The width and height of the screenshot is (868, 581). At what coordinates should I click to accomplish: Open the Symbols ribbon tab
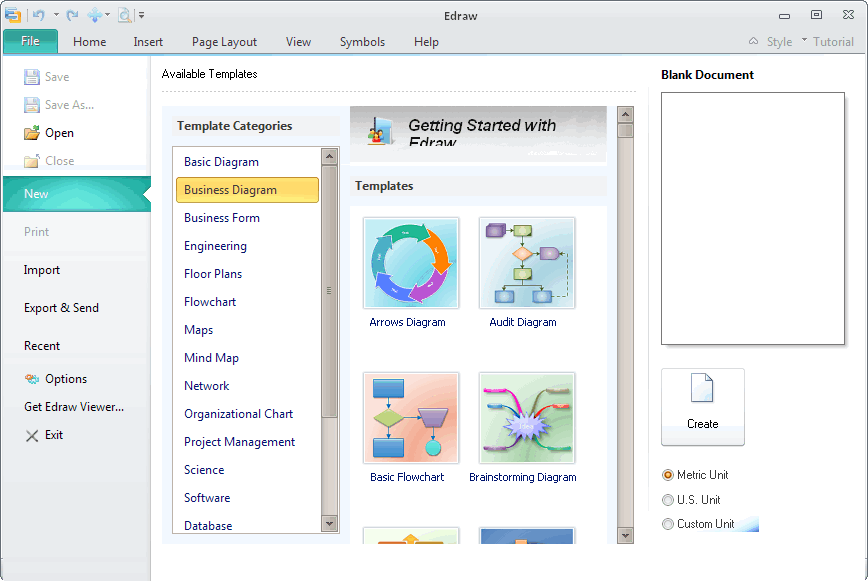click(362, 42)
